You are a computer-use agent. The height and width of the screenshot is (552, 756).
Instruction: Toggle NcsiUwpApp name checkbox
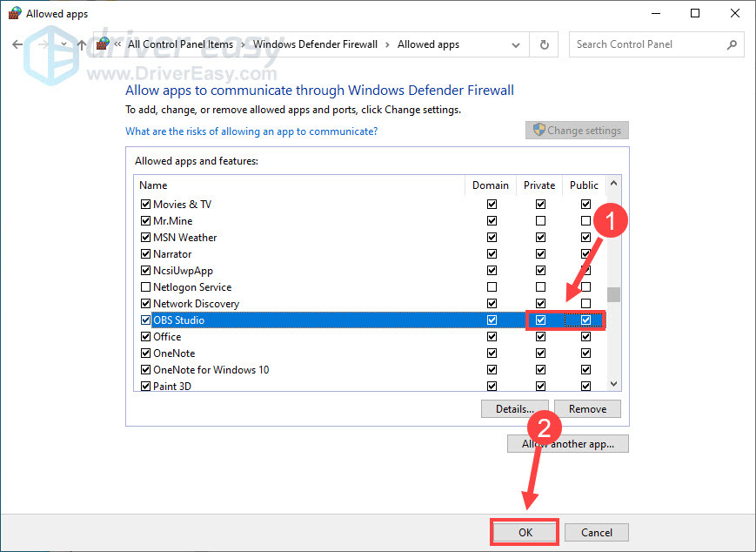pyautogui.click(x=145, y=270)
